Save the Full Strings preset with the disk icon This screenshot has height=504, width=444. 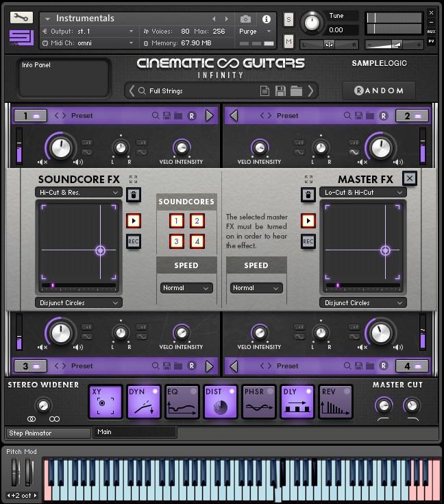tap(280, 91)
